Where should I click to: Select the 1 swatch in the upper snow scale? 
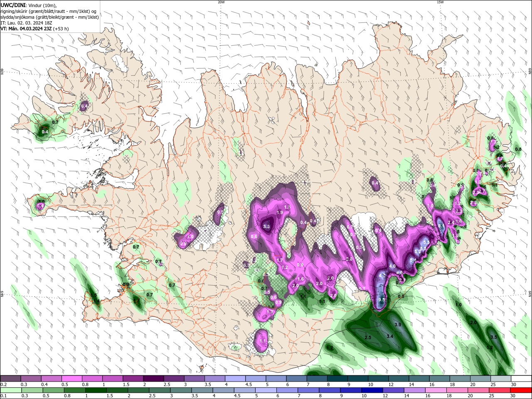click(112, 379)
